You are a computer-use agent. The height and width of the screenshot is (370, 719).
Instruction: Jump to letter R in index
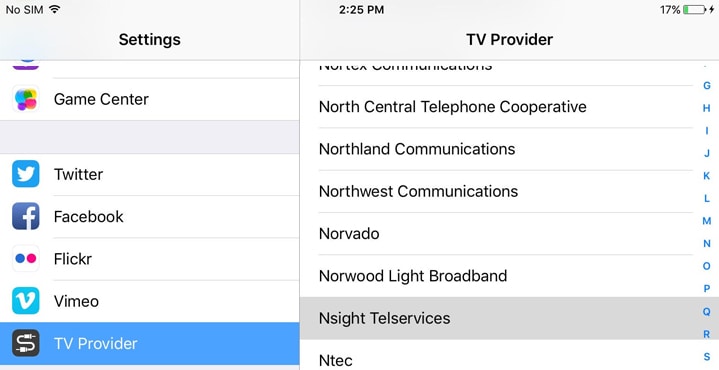tap(707, 334)
